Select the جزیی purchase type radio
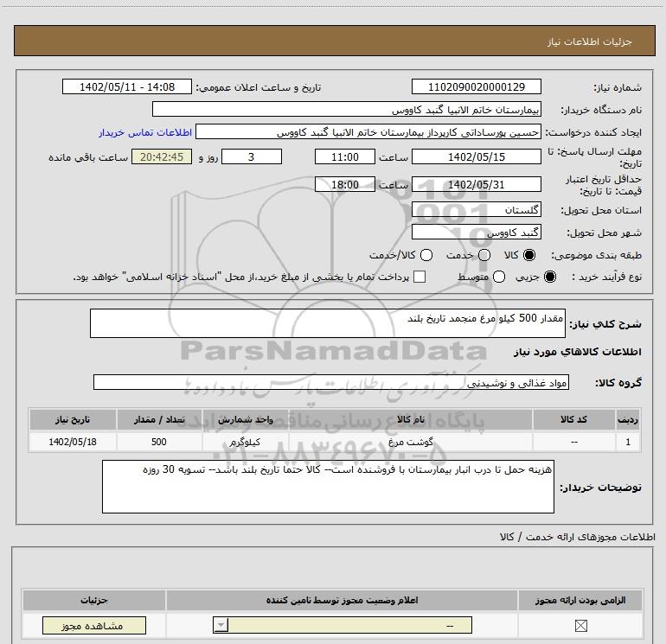Screen dimensions: 666x644 coord(550,277)
